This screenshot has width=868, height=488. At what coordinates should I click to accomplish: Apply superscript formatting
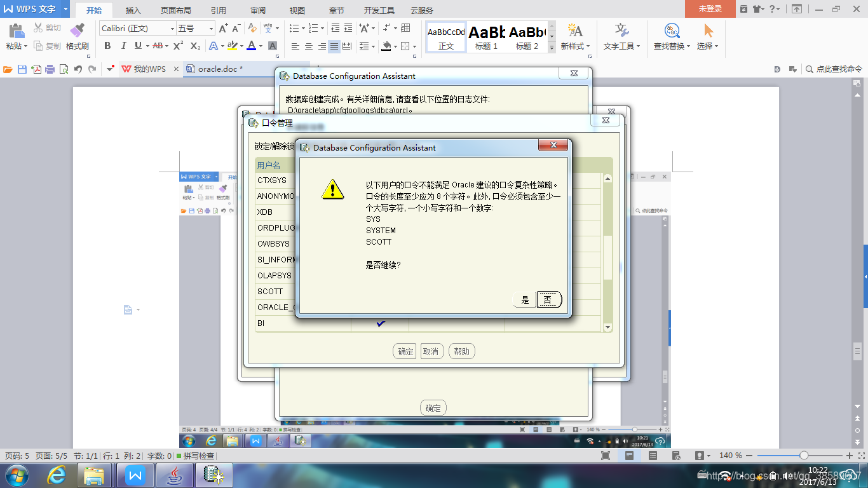coord(178,46)
